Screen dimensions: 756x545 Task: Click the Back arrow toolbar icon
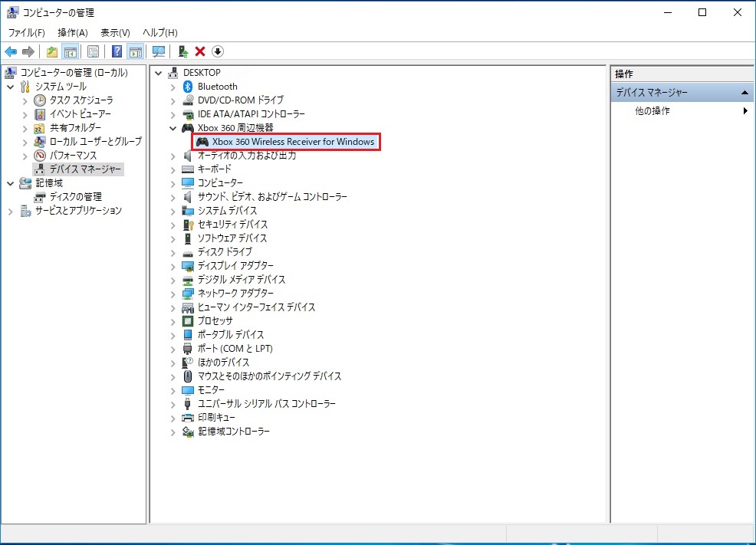click(x=11, y=51)
